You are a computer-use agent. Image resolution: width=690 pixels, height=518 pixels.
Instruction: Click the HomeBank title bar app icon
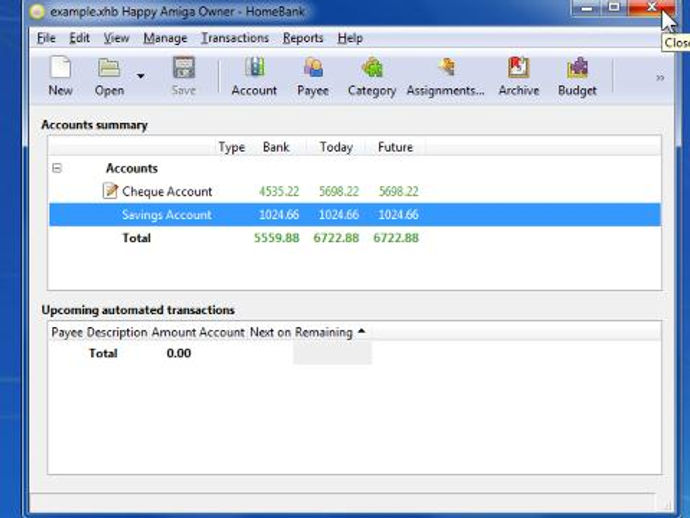coord(37,11)
